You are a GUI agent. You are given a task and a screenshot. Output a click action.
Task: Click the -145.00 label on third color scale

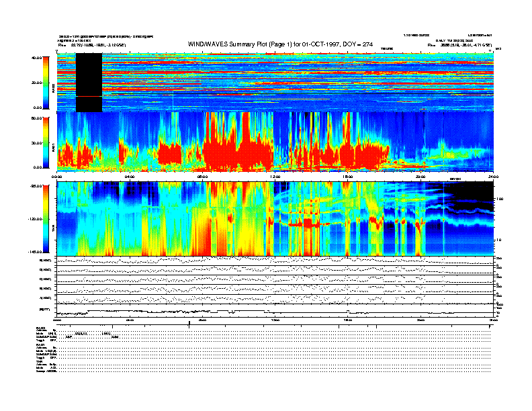click(x=35, y=252)
